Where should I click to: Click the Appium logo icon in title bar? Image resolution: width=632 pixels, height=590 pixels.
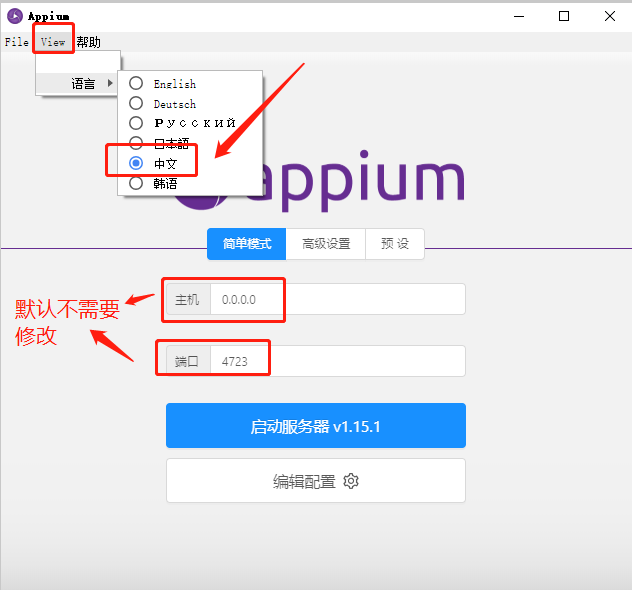pos(15,16)
